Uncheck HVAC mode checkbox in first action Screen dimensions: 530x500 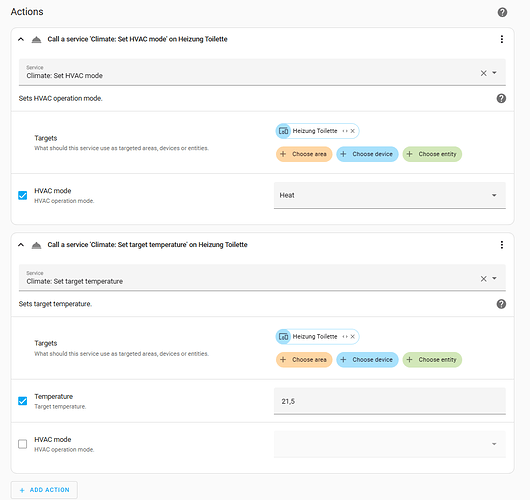[23, 195]
